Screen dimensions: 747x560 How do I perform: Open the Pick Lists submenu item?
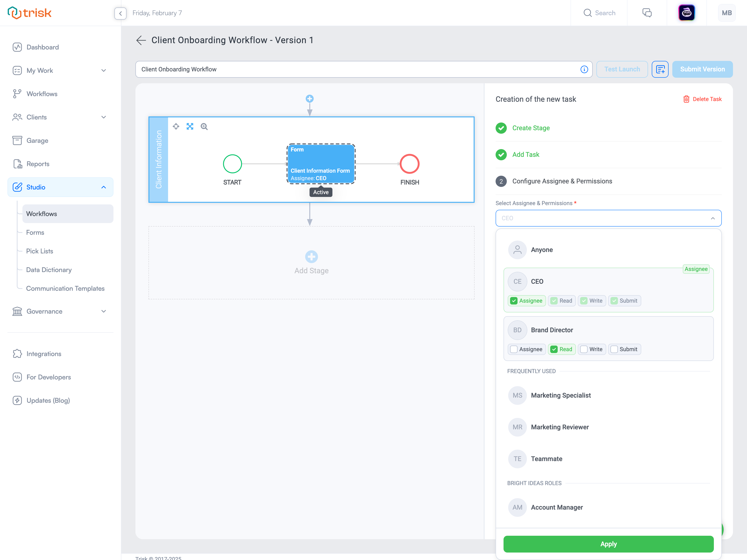click(x=39, y=251)
